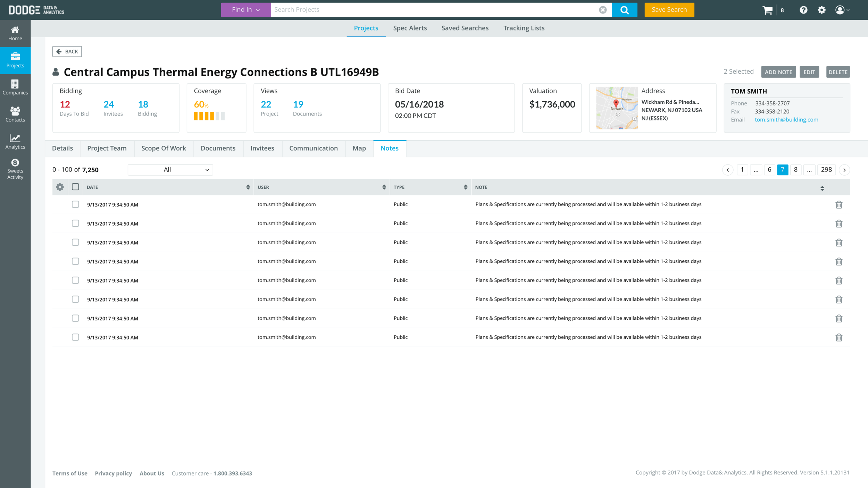Expand the Find In dropdown
The height and width of the screenshot is (488, 868).
[245, 10]
